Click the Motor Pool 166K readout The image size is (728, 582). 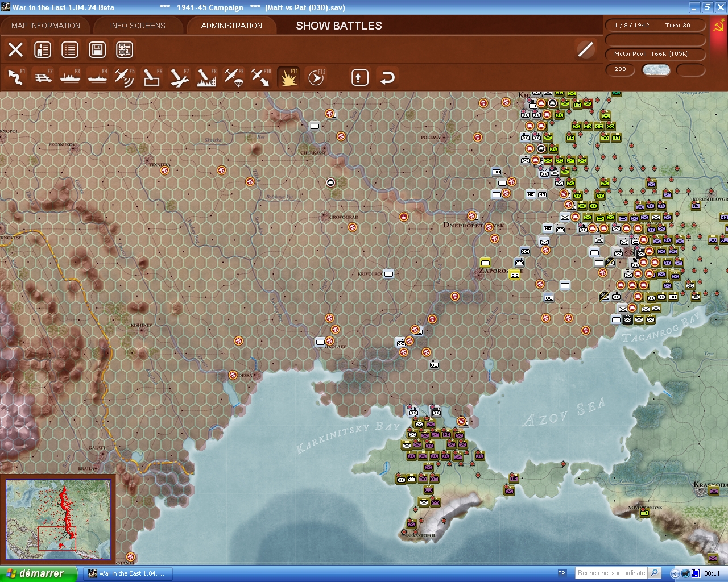point(655,54)
